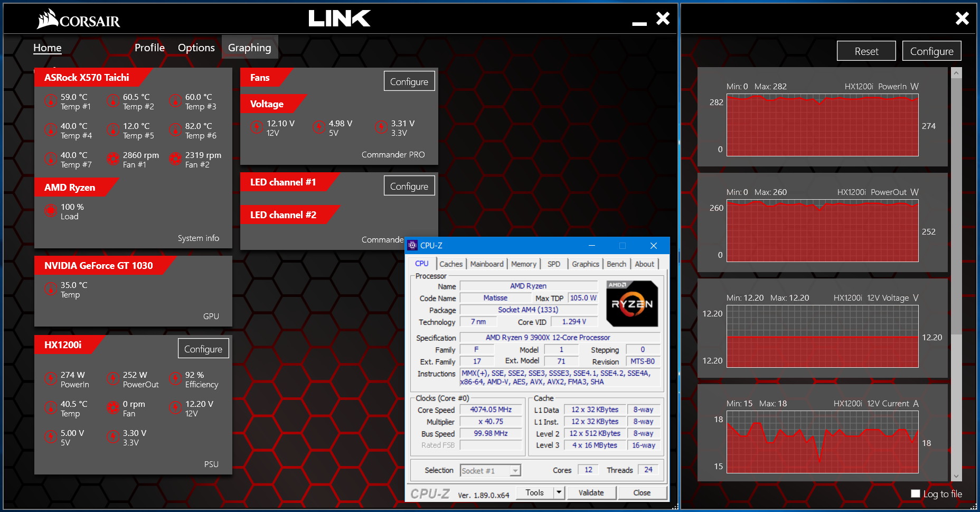
Task: Click the AMD Ryzen Load chip icon
Action: point(50,210)
